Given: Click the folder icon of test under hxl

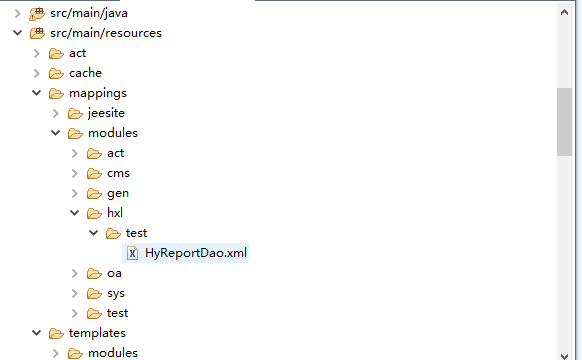Looking at the screenshot, I should [113, 233].
